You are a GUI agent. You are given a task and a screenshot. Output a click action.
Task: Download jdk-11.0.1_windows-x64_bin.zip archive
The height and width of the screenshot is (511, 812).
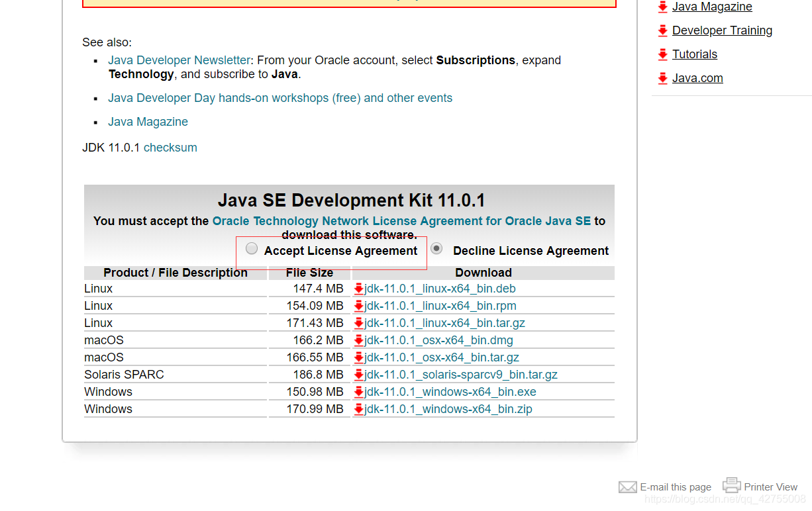[x=448, y=409]
